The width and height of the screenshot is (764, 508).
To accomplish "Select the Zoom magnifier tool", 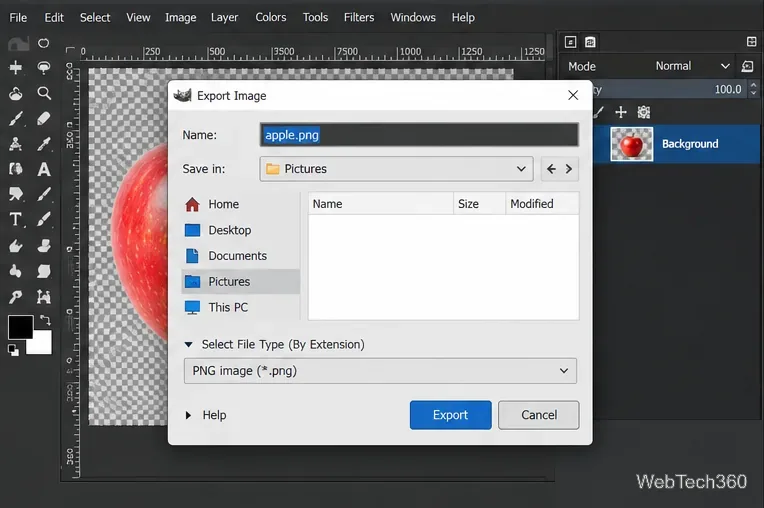I will pos(44,93).
